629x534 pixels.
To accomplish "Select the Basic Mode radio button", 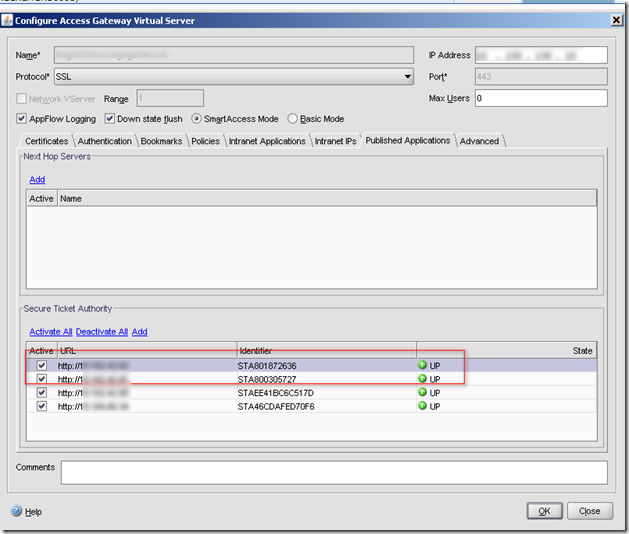I will coord(293,119).
